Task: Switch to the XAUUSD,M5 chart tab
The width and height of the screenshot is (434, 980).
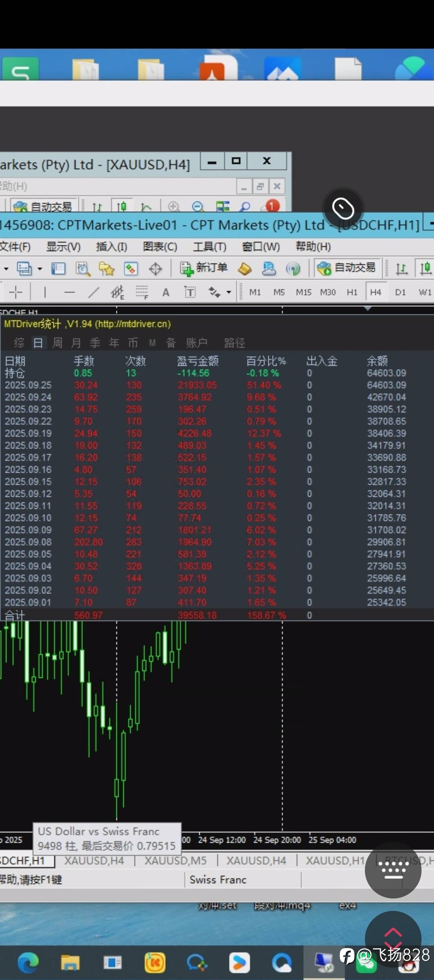Action: pyautogui.click(x=176, y=860)
